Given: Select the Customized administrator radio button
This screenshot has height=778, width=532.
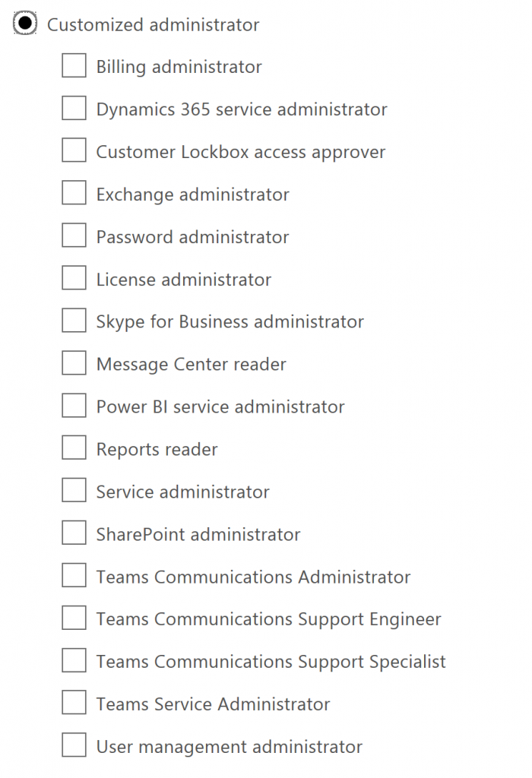Looking at the screenshot, I should [25, 24].
